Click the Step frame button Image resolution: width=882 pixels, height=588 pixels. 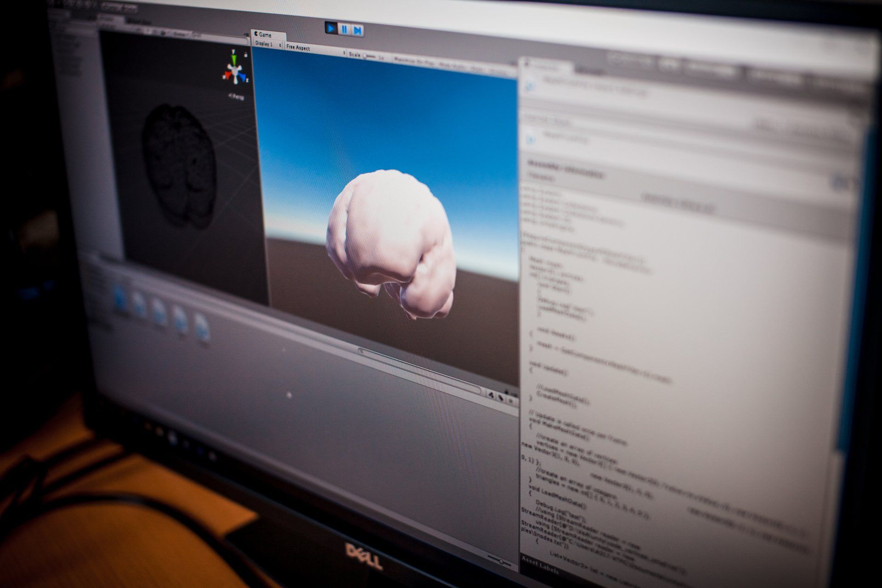pos(357,30)
